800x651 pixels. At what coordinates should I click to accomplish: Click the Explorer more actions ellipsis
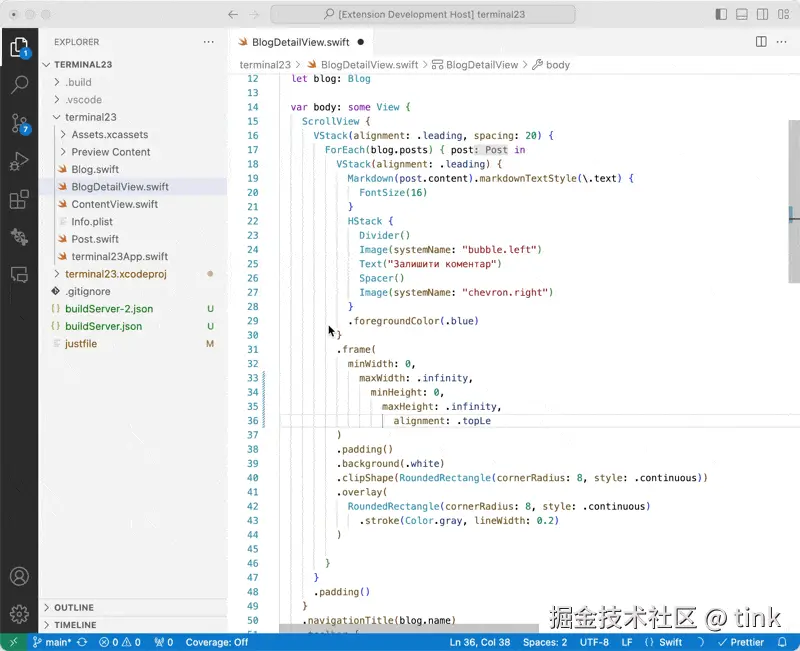coord(209,42)
